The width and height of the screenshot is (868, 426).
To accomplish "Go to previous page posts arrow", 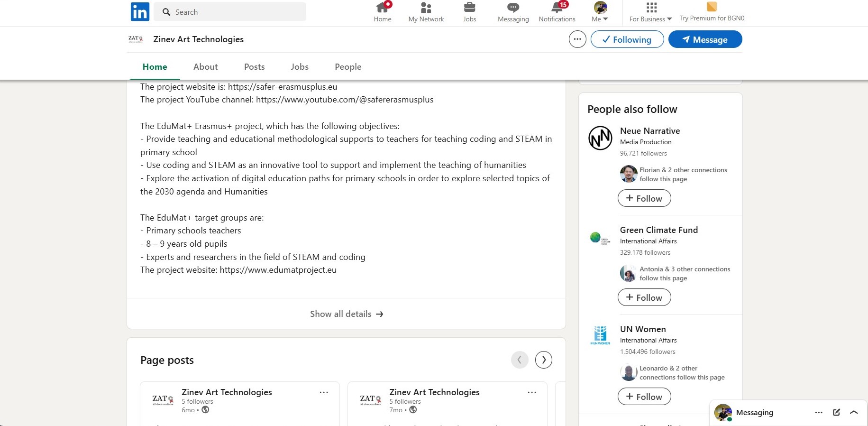I will click(520, 360).
